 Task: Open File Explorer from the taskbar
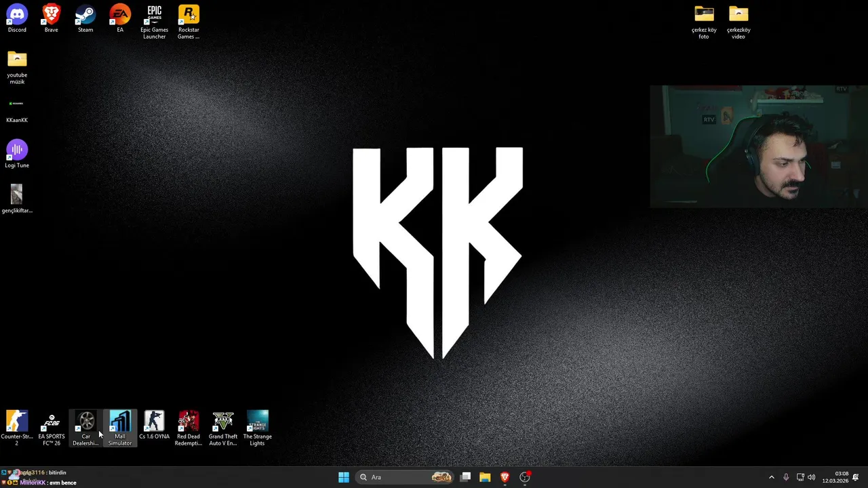[485, 477]
